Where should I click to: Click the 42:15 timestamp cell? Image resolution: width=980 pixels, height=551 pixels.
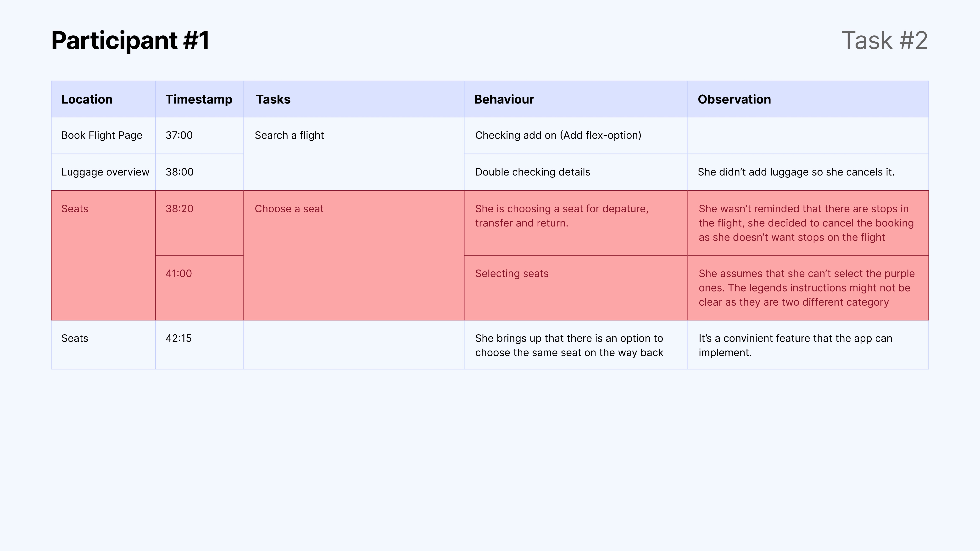178,338
